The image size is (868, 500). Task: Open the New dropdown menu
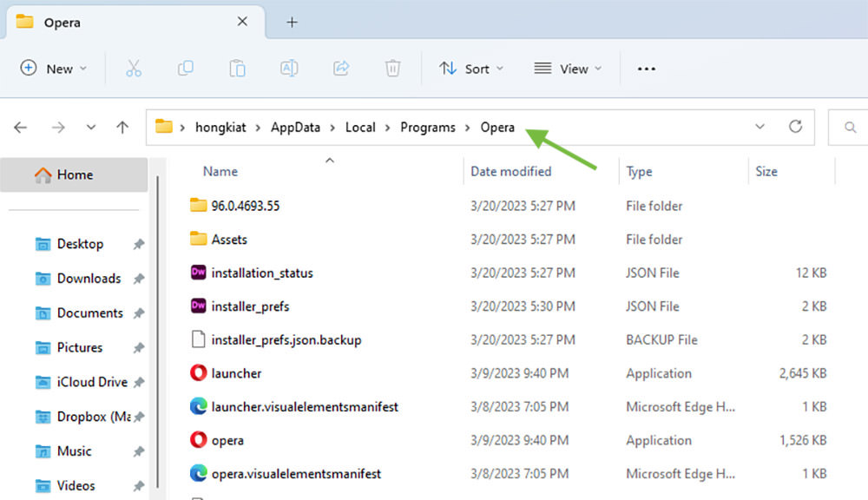tap(53, 69)
